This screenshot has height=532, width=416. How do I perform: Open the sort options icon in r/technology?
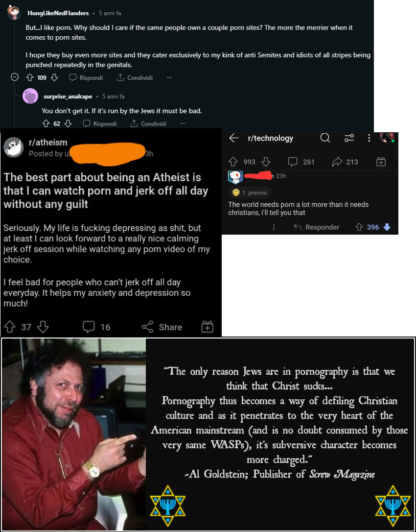[349, 138]
